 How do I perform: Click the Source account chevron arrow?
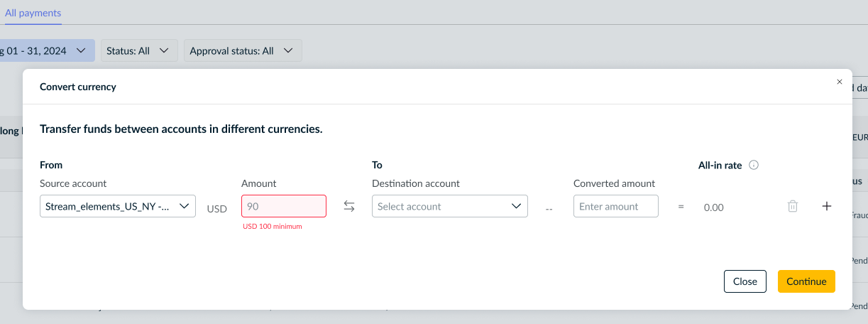click(x=185, y=206)
